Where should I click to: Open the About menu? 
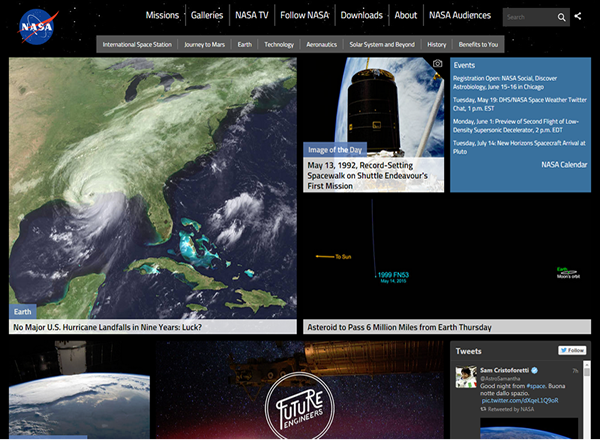click(x=406, y=15)
